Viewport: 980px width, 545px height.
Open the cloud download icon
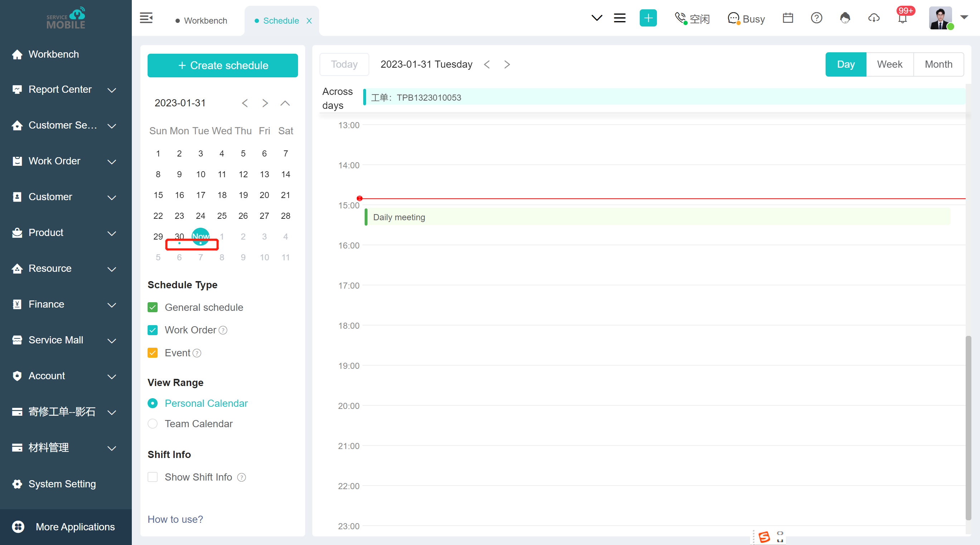[874, 18]
